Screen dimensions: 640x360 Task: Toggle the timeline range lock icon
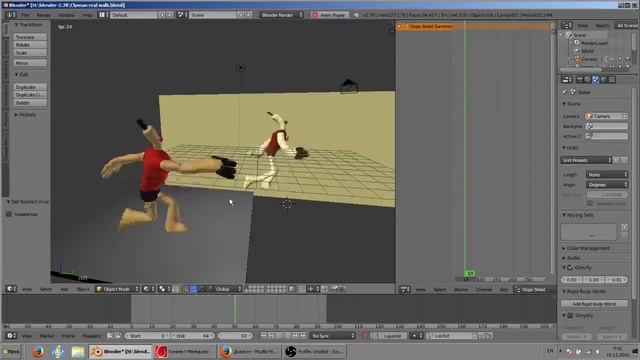tap(118, 336)
